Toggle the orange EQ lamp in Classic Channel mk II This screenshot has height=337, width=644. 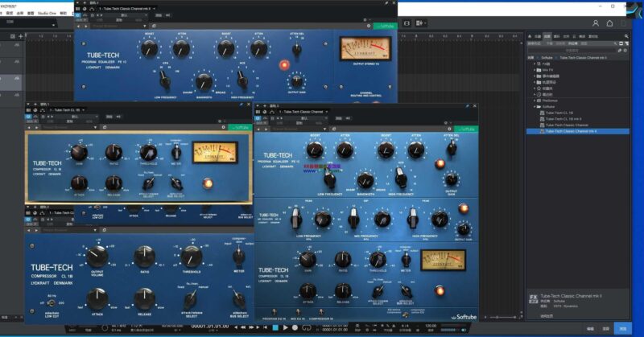284,64
